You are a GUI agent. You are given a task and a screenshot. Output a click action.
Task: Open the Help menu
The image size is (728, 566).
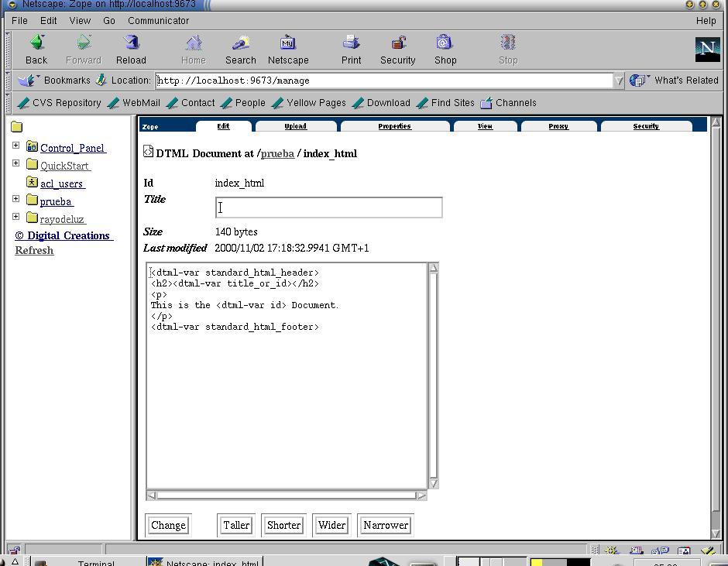point(706,20)
